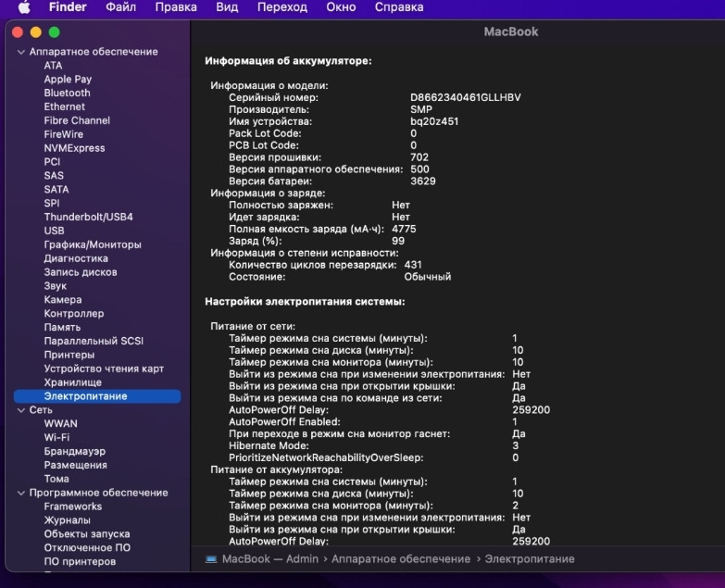Select Thunderbolt/USB4 in hardware list

(x=88, y=217)
